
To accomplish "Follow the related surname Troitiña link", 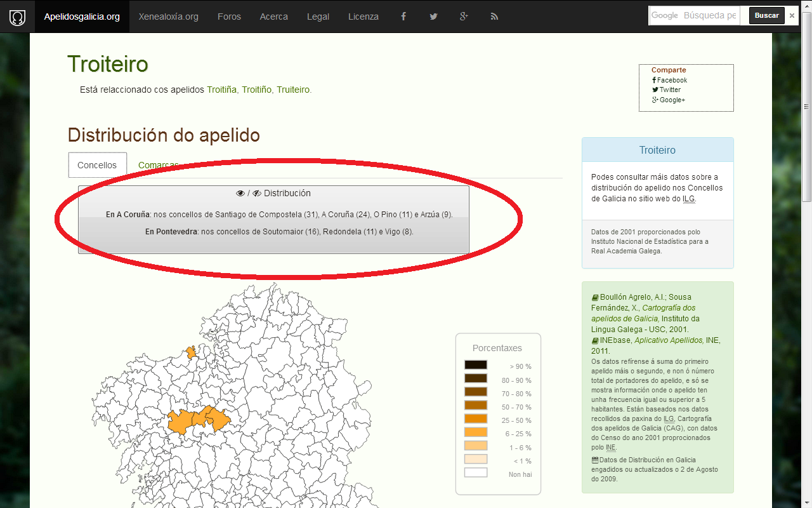I will pyautogui.click(x=221, y=90).
